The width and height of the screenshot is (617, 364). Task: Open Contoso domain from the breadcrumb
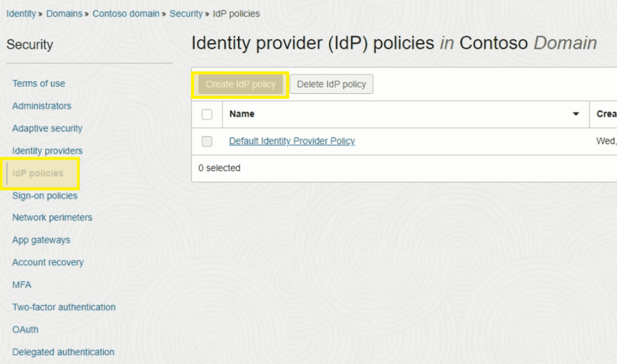coord(126,13)
